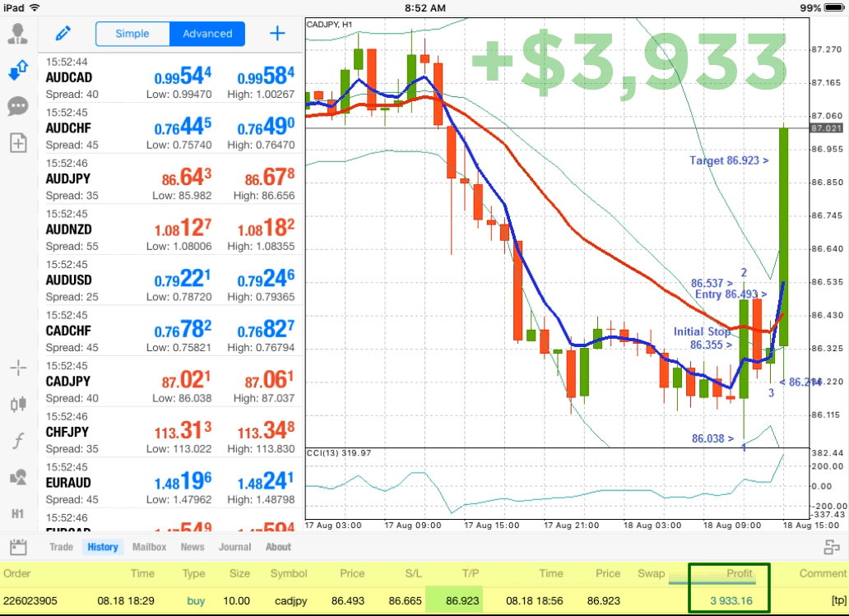Tap the CCI(13) indicator label
Viewport: 849px width, 616px height.
pos(339,452)
